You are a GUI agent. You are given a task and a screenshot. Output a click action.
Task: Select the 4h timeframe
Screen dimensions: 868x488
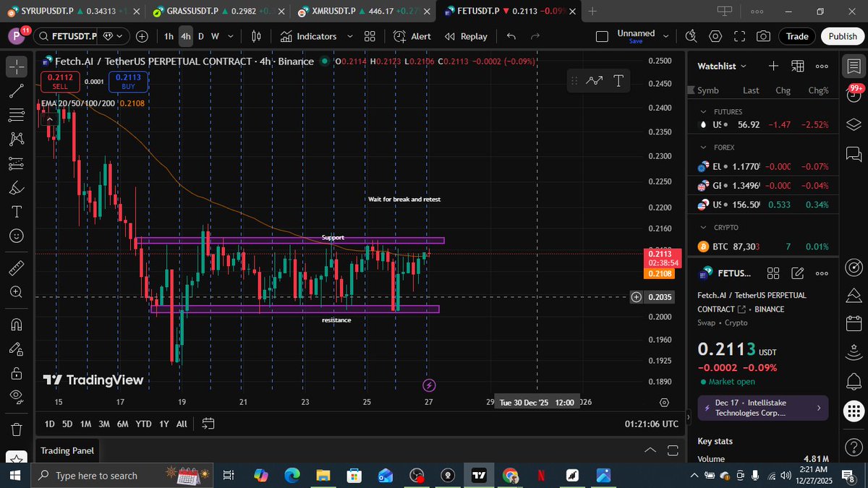tap(186, 36)
